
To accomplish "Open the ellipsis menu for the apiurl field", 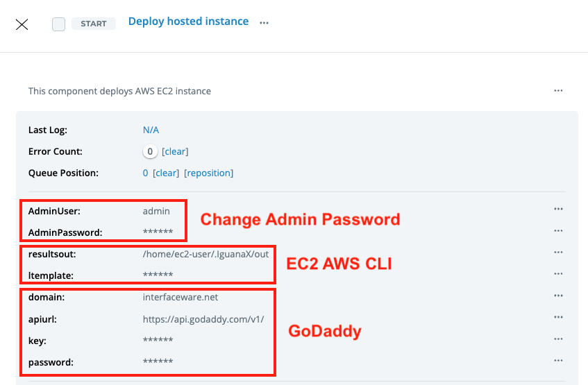I will point(558,317).
